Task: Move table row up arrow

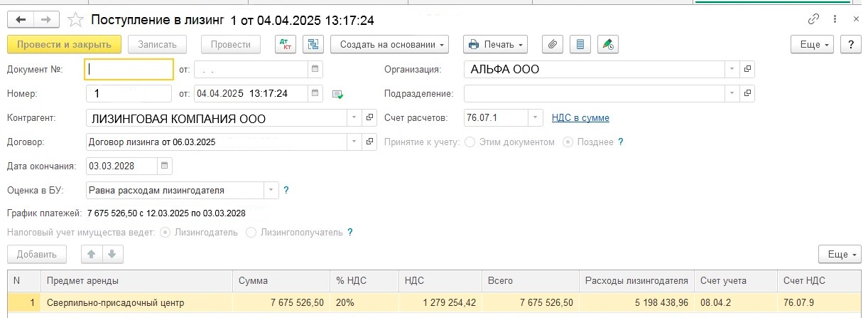Action: tap(90, 254)
